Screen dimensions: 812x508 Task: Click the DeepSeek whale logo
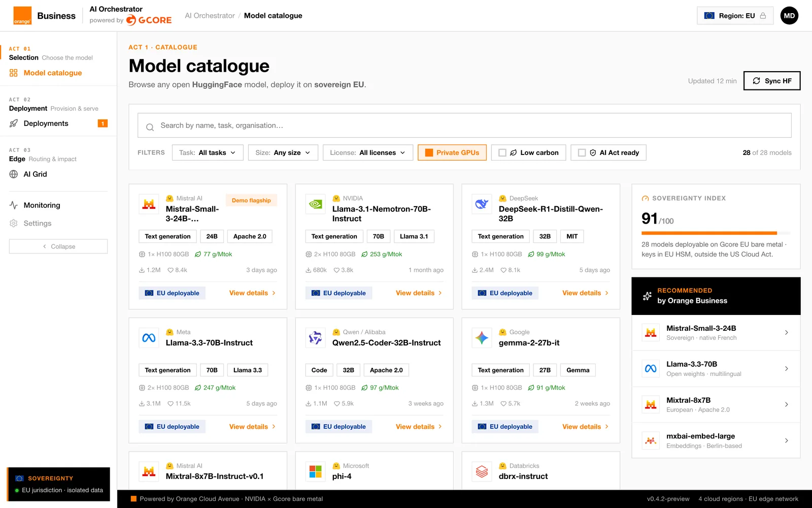coord(482,204)
